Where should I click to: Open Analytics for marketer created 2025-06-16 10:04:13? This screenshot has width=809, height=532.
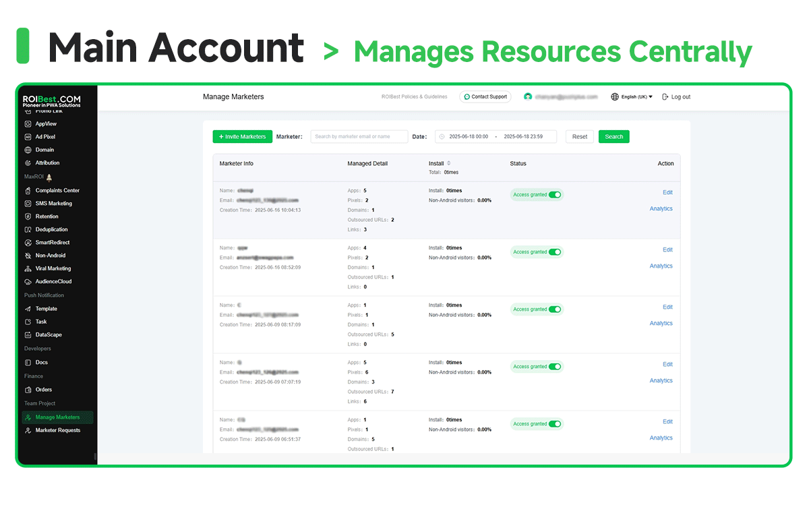[x=661, y=208]
